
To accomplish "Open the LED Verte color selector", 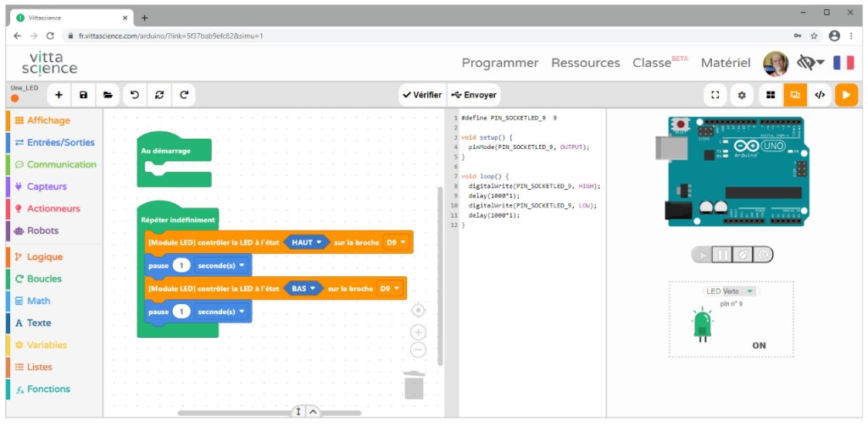I will point(730,291).
